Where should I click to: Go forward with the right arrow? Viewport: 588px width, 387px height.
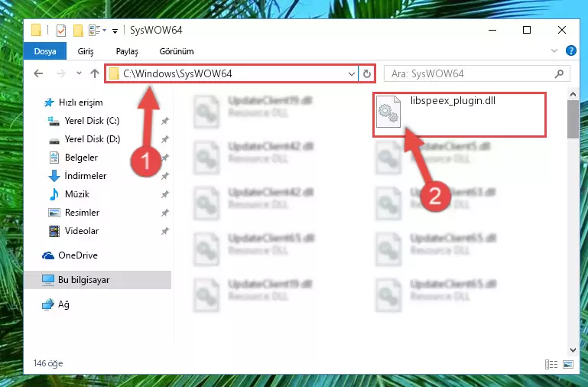click(x=60, y=73)
